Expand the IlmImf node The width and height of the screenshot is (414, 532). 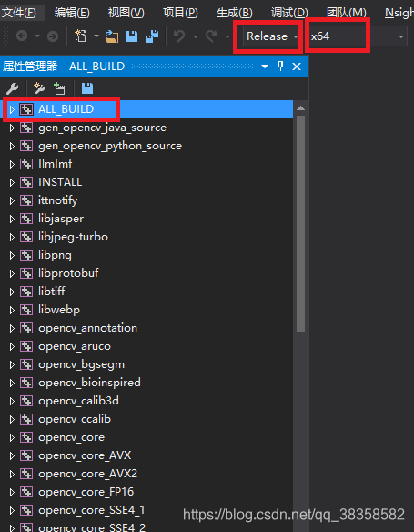coord(12,165)
